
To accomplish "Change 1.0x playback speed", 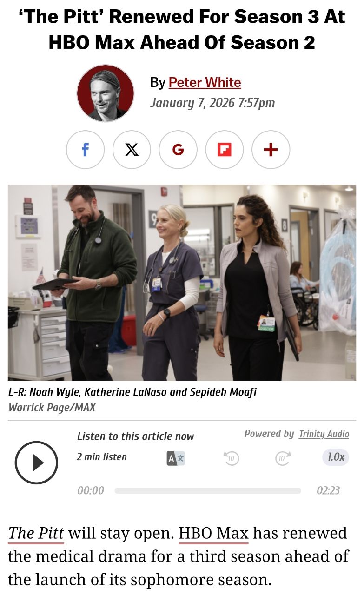I will [x=336, y=457].
